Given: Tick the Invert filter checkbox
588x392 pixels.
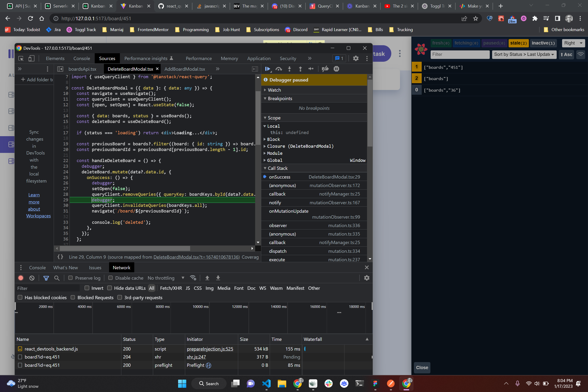Looking at the screenshot, I should 87,288.
